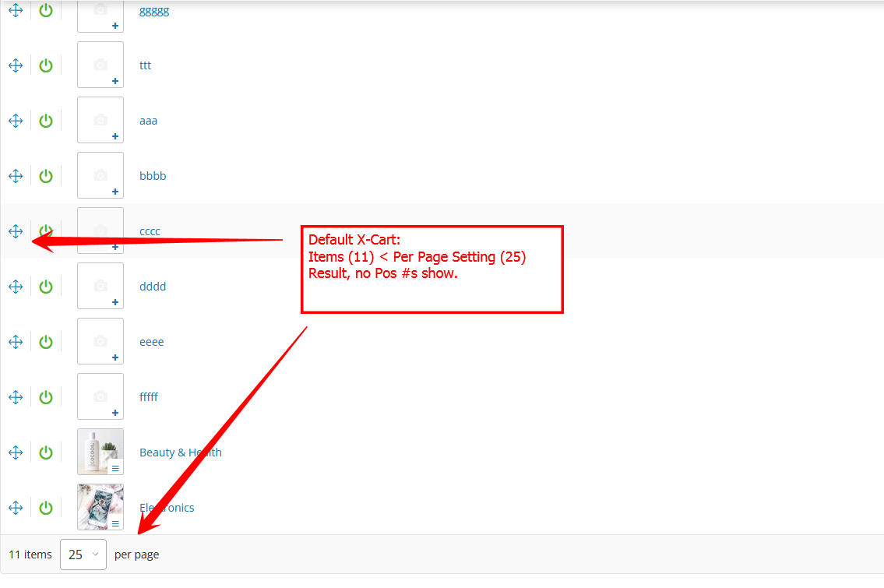Click the move icon in Electronics row
884x588 pixels.
pyautogui.click(x=16, y=508)
